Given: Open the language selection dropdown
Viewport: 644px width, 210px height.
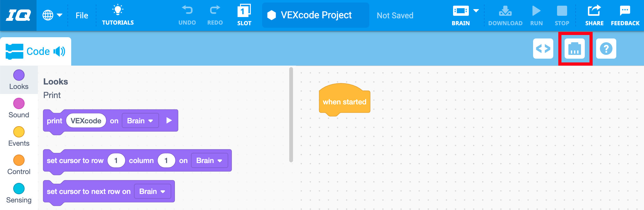Looking at the screenshot, I should 53,15.
